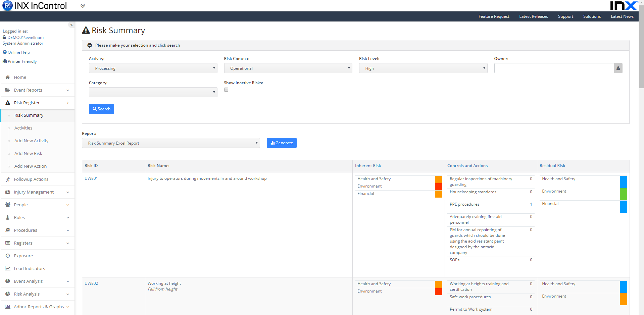Click the page vertical scrollbar thumb

641,46
